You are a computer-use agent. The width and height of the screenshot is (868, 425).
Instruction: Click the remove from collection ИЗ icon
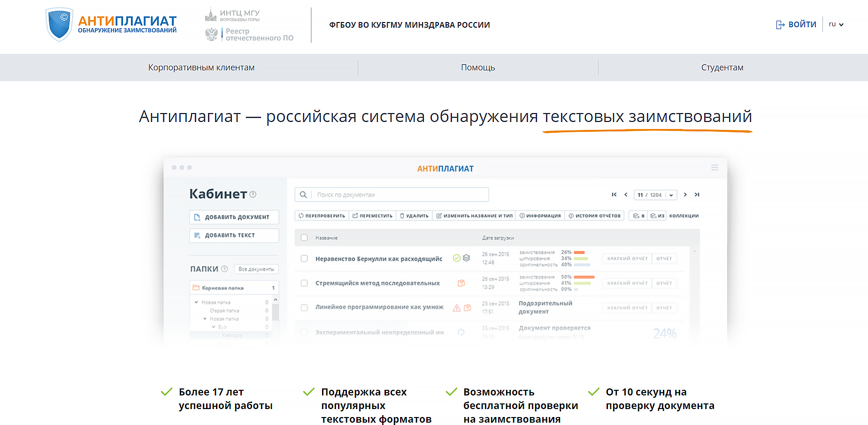(x=657, y=216)
